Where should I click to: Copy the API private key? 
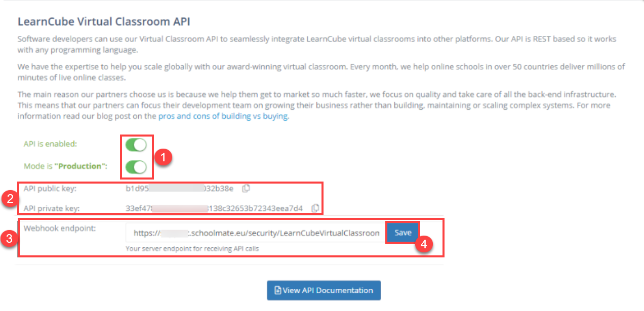point(315,208)
